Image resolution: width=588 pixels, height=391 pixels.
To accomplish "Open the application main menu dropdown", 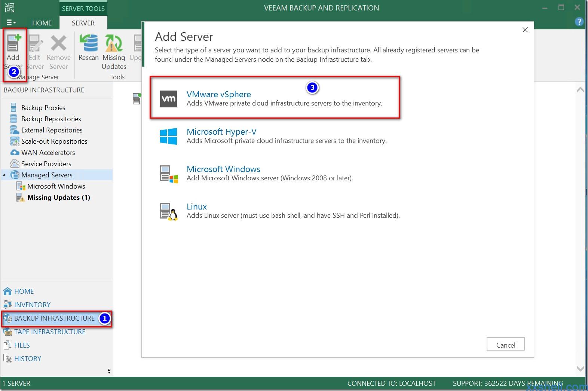I will [x=11, y=22].
